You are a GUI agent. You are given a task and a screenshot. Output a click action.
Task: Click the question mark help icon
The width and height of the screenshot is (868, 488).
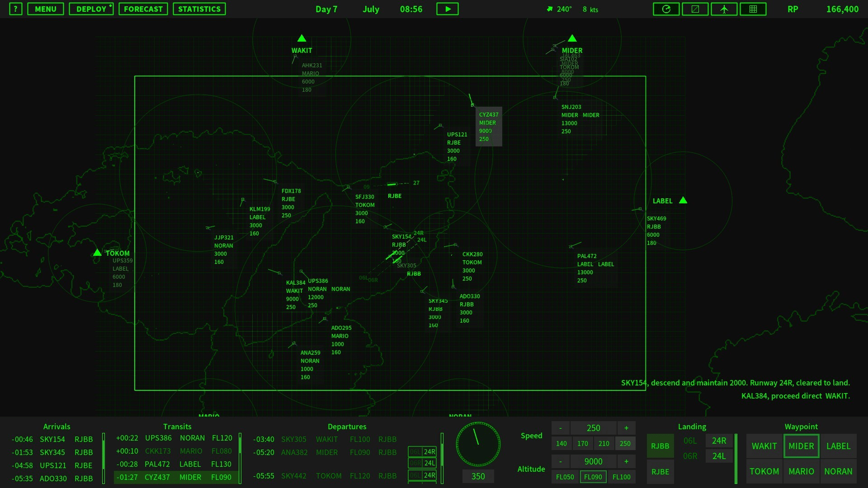[15, 9]
